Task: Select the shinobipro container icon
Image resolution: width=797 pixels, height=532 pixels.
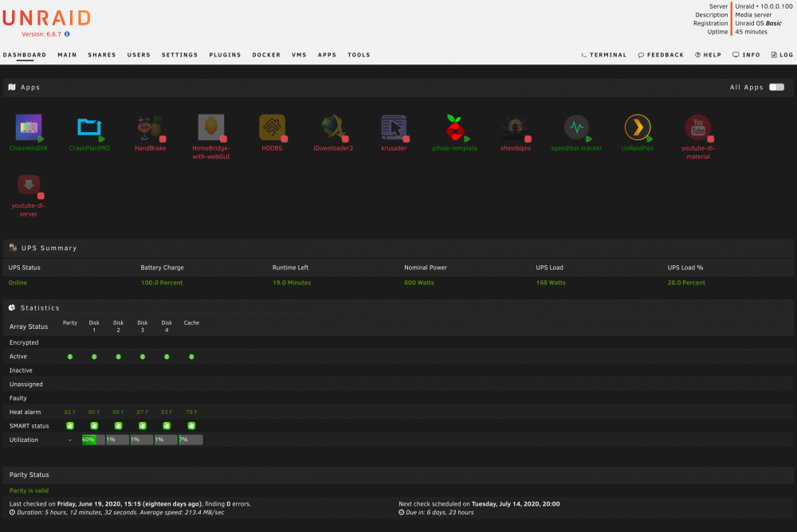Action: 516,127
